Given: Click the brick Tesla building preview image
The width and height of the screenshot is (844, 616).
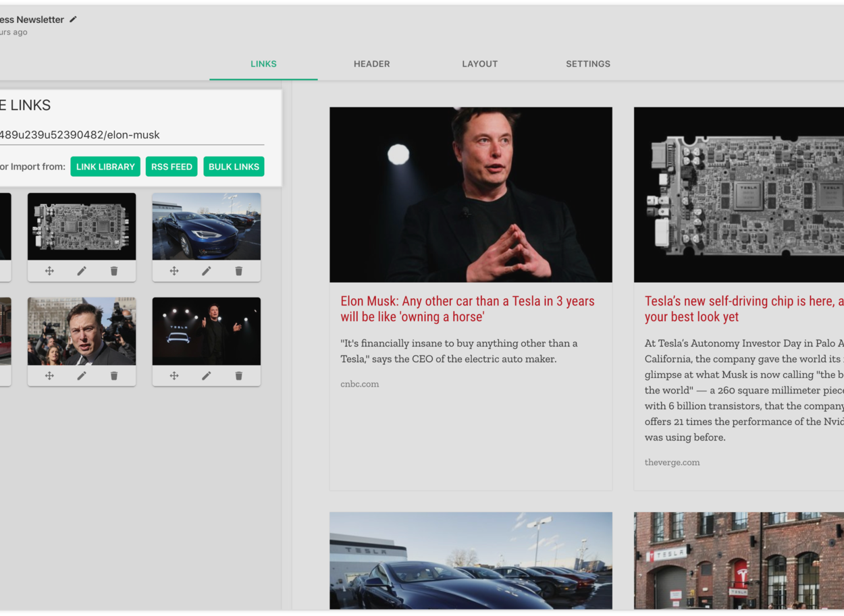Looking at the screenshot, I should 739,561.
